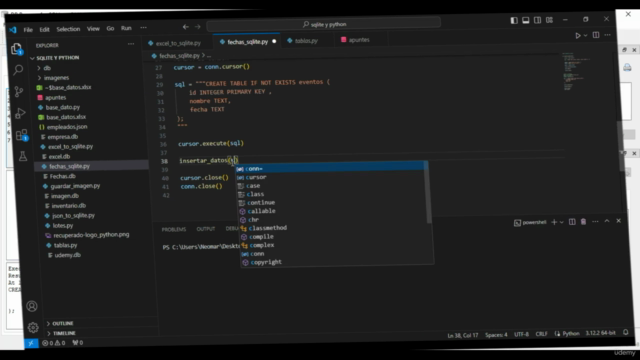Open the new terminal launch profile dropdown
This screenshot has width=640, height=360.
562,222
